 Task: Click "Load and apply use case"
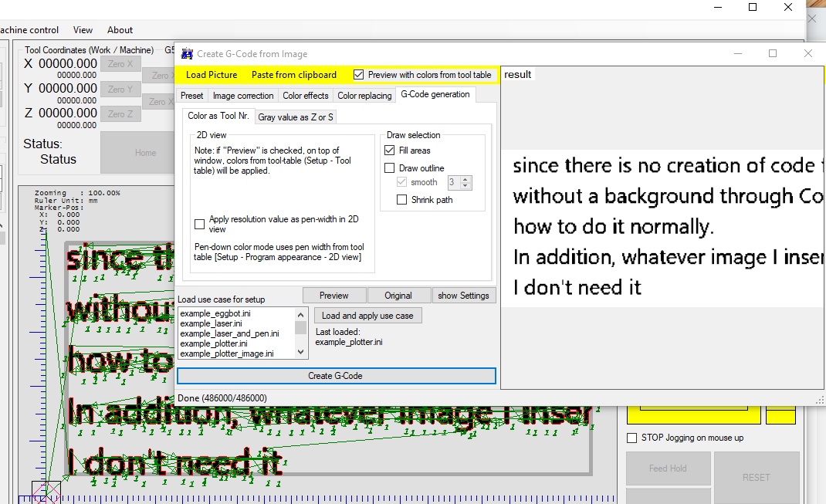tap(367, 315)
